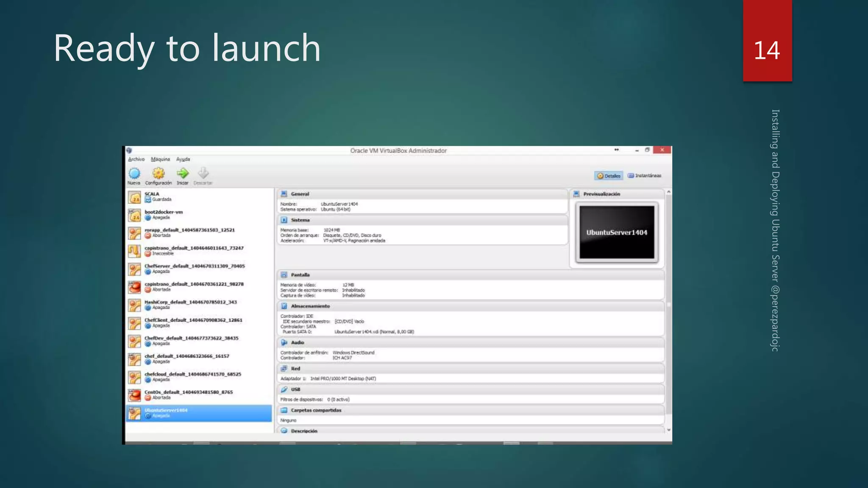Screen dimensions: 868x488
Task: Switch to the Detalles view
Action: [x=609, y=176]
